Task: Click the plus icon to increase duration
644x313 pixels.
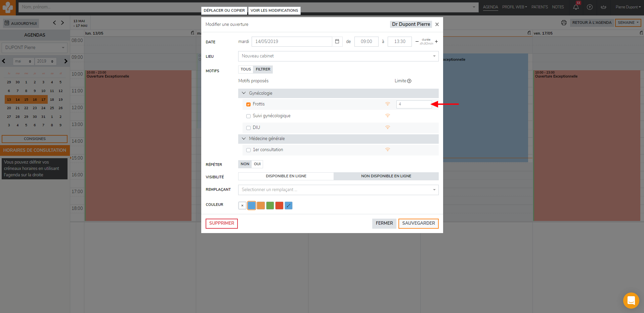Action: click(x=436, y=41)
